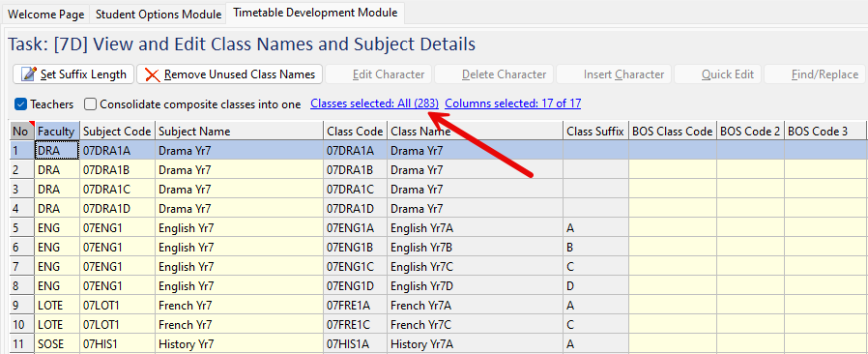Click the Class Suffix column header
The width and height of the screenshot is (868, 354).
pyautogui.click(x=595, y=132)
